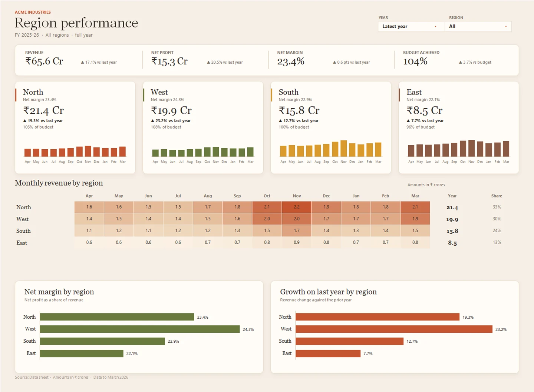The image size is (534, 392).
Task: Click the East row Apr cell "0.6"
Action: point(89,242)
